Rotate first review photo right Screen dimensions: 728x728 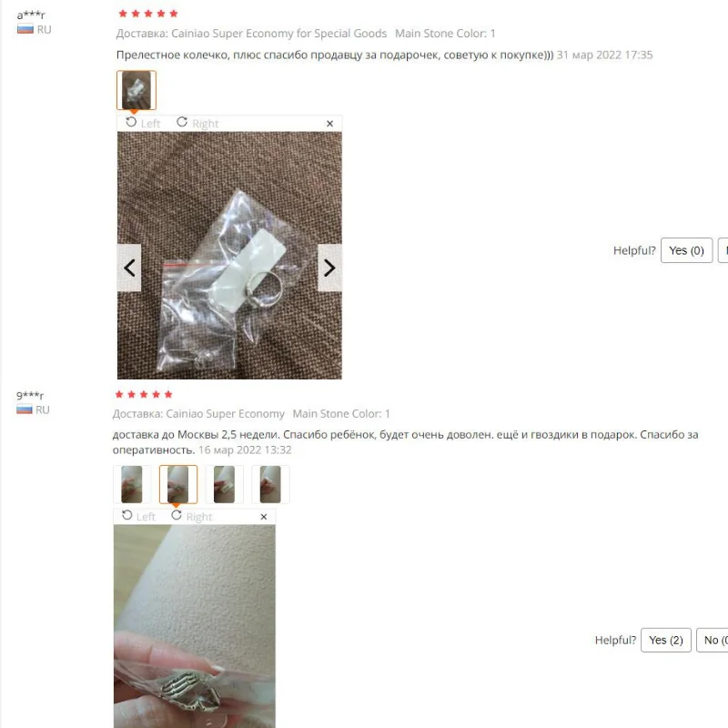tap(197, 123)
